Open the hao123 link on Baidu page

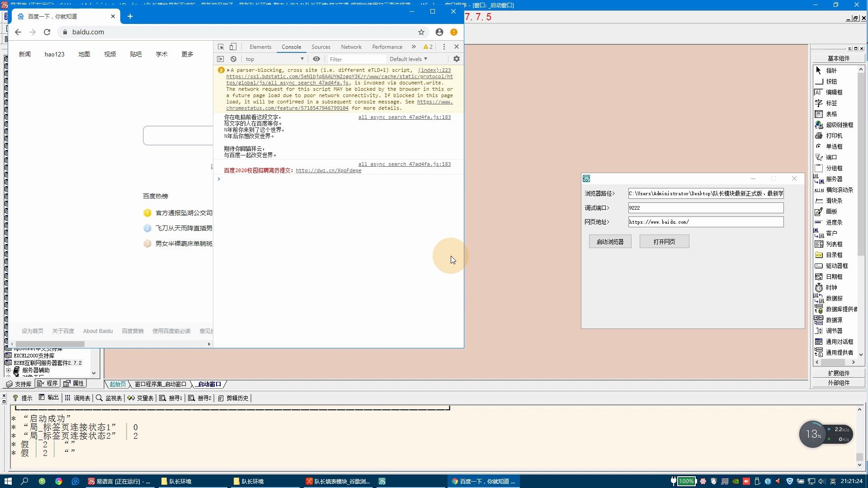click(x=54, y=54)
